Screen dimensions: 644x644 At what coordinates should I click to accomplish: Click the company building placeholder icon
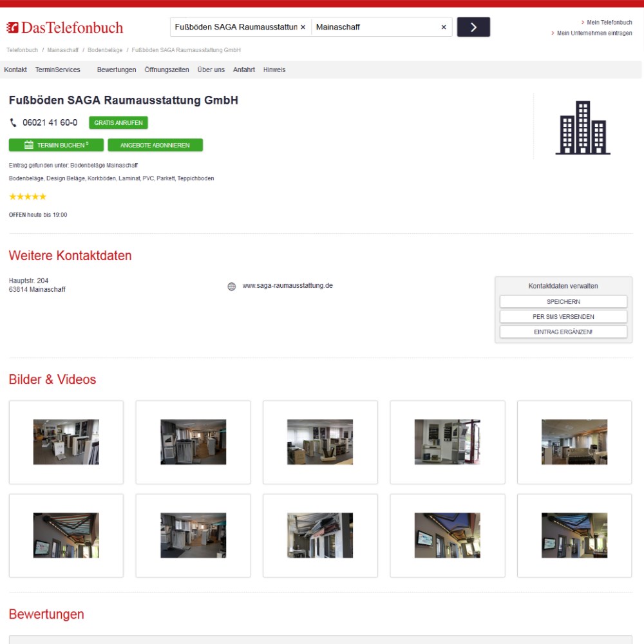(583, 128)
